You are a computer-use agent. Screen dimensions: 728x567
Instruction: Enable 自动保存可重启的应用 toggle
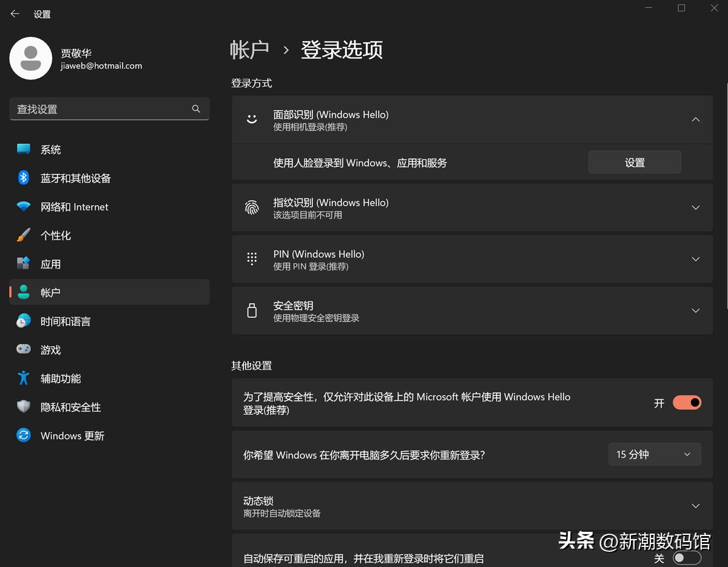686,558
